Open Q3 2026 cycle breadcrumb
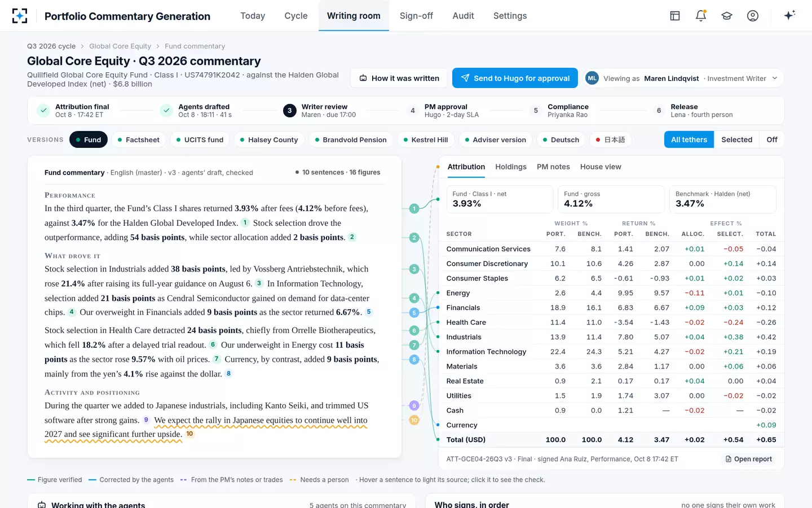The width and height of the screenshot is (812, 508). (x=51, y=46)
